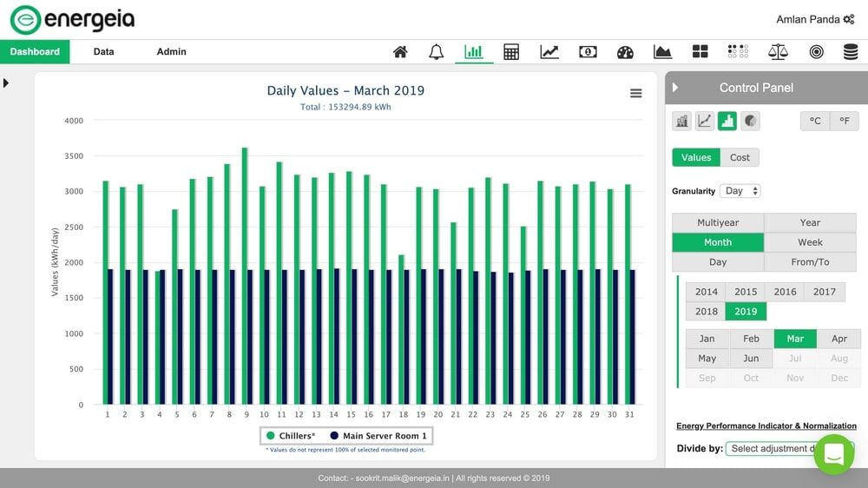
Task: Switch chart to line graph type
Action: (x=705, y=122)
